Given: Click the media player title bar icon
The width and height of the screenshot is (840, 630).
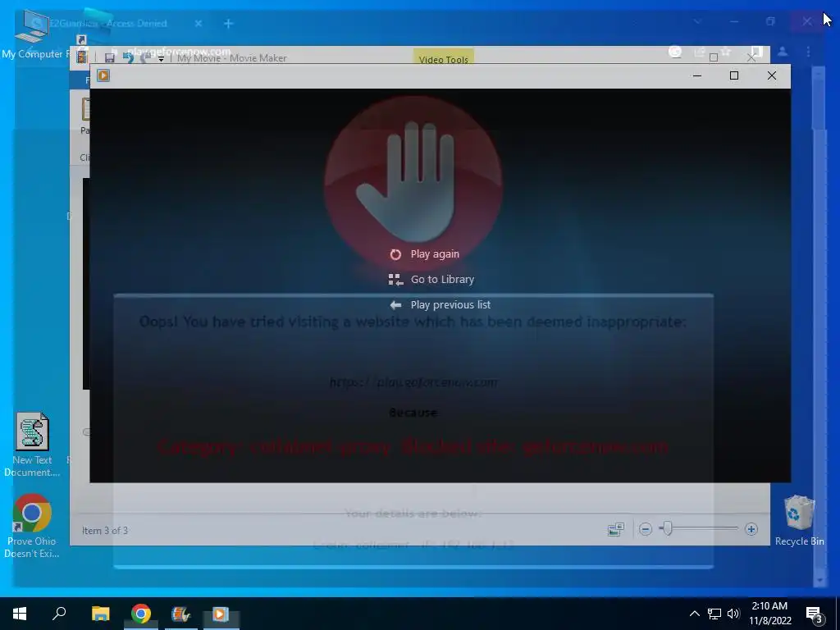Looking at the screenshot, I should coord(103,75).
